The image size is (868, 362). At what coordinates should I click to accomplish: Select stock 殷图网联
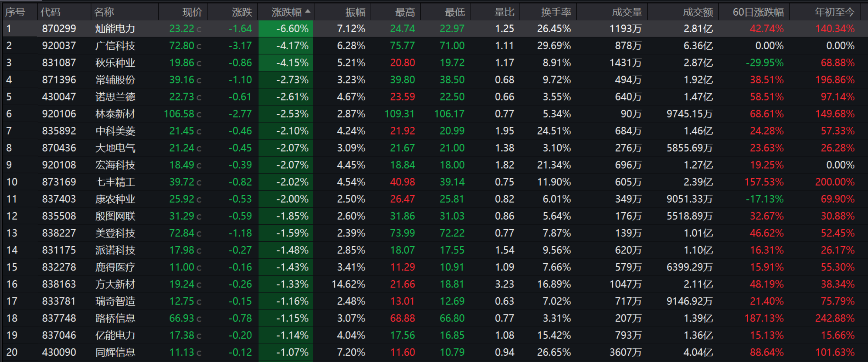[115, 216]
